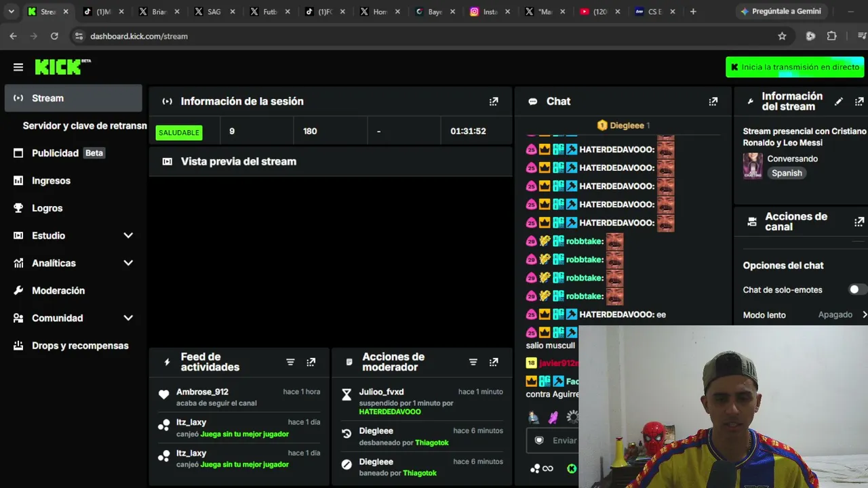Expand the Analíticas sidebar section
Image resolution: width=868 pixels, height=488 pixels.
[x=128, y=263]
